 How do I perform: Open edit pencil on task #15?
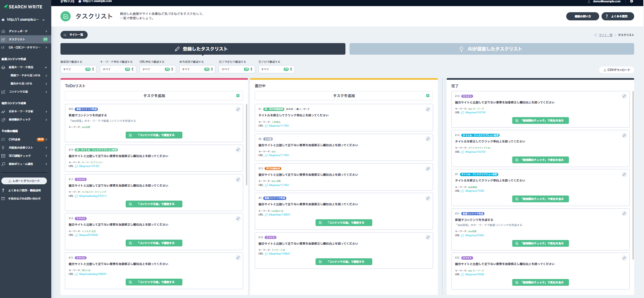pos(238,258)
